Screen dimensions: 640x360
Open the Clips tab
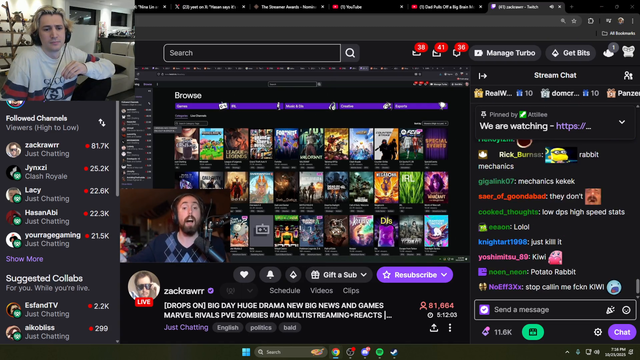tap(351, 291)
